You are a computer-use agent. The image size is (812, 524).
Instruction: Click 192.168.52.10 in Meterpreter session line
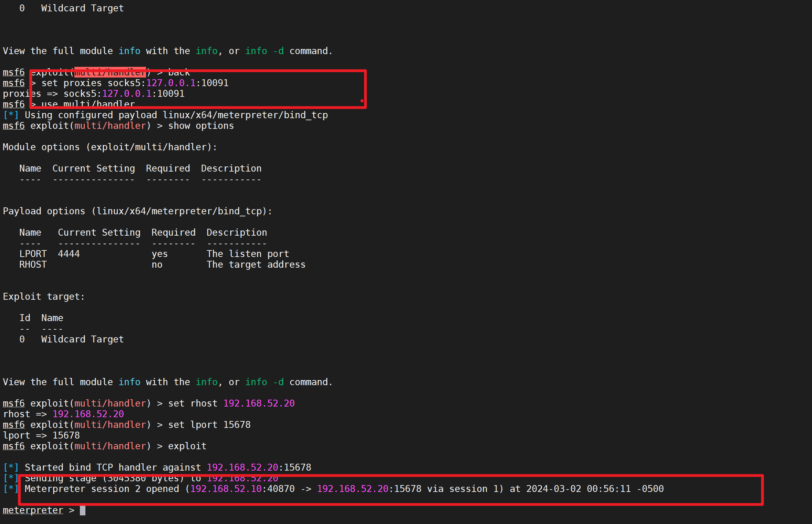226,489
